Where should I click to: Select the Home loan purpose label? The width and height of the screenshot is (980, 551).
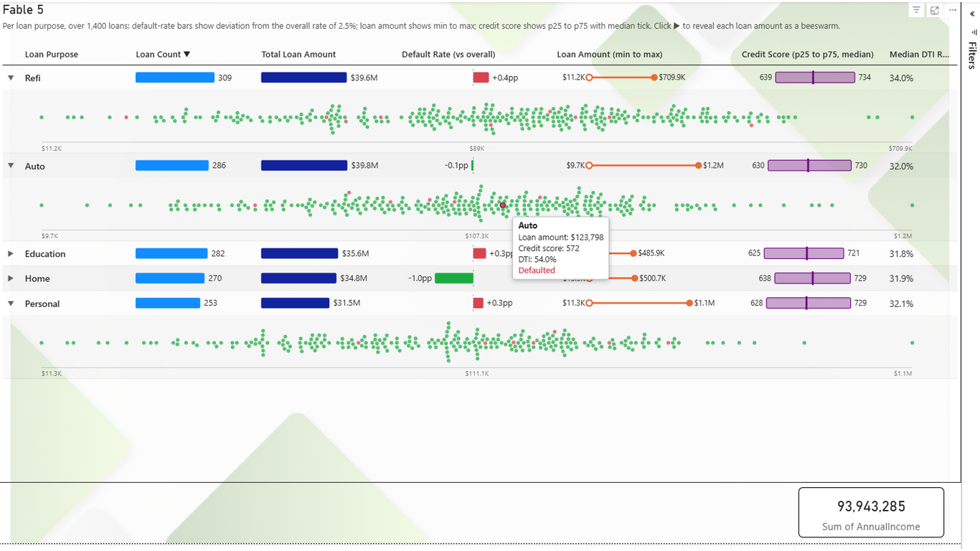[x=37, y=279]
